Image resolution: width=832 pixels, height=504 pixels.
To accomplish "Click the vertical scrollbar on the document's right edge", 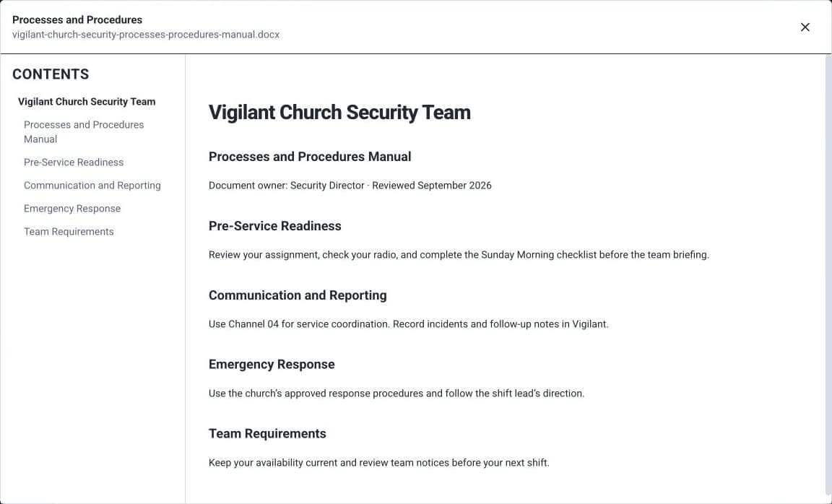I will tap(828, 279).
